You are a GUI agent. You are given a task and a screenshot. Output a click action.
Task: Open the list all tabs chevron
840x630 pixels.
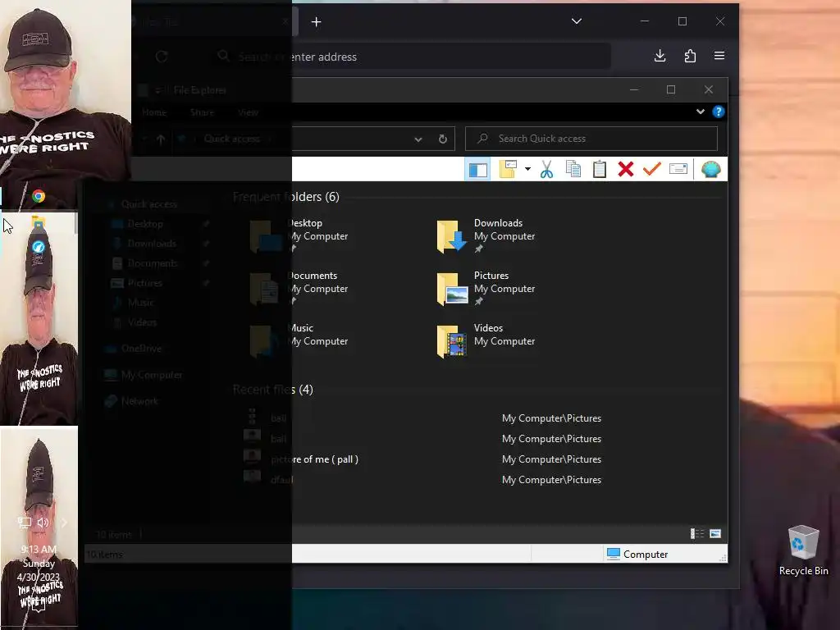tap(577, 21)
